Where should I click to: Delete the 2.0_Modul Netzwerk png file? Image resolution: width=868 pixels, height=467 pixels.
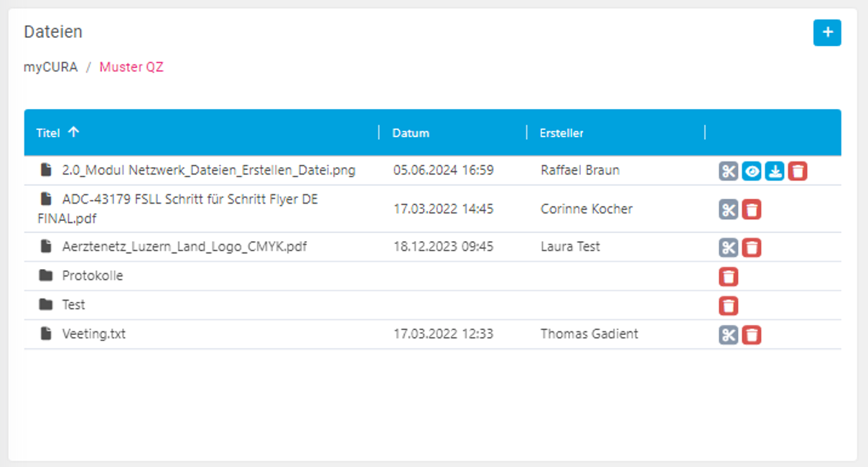pos(798,171)
